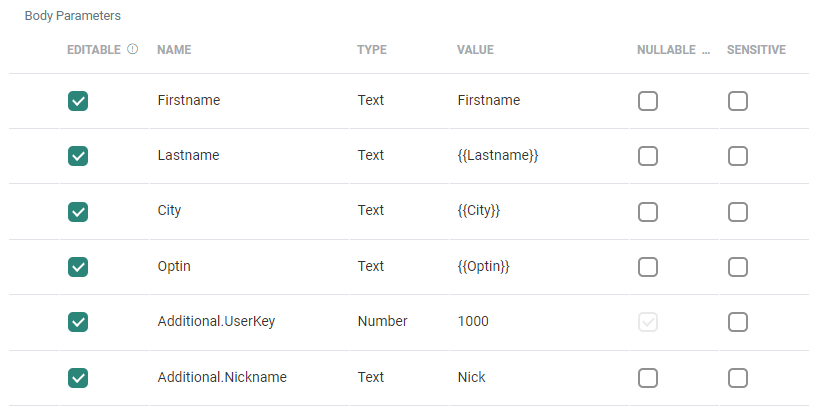Check Sensitive for Additional.UserKey
Image resolution: width=823 pixels, height=419 pixels.
(x=738, y=322)
